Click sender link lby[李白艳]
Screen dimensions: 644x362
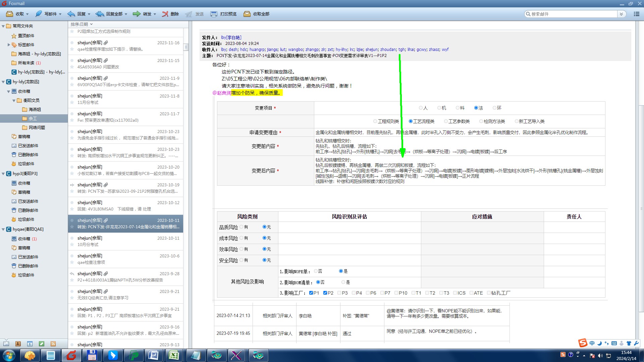[x=231, y=38]
